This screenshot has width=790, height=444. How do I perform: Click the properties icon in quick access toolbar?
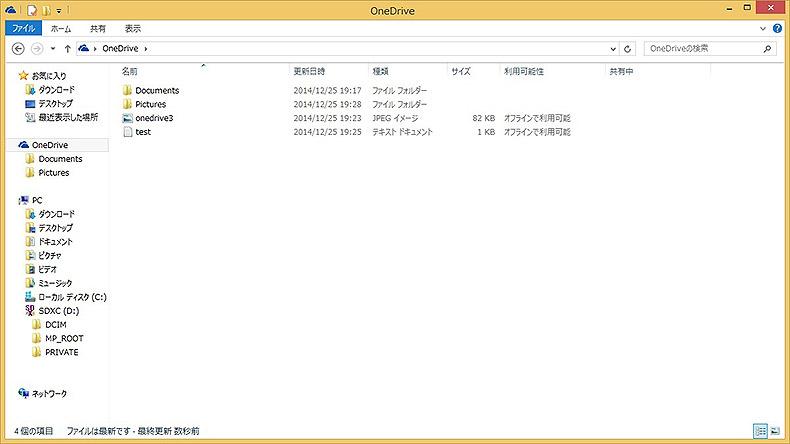coord(32,10)
